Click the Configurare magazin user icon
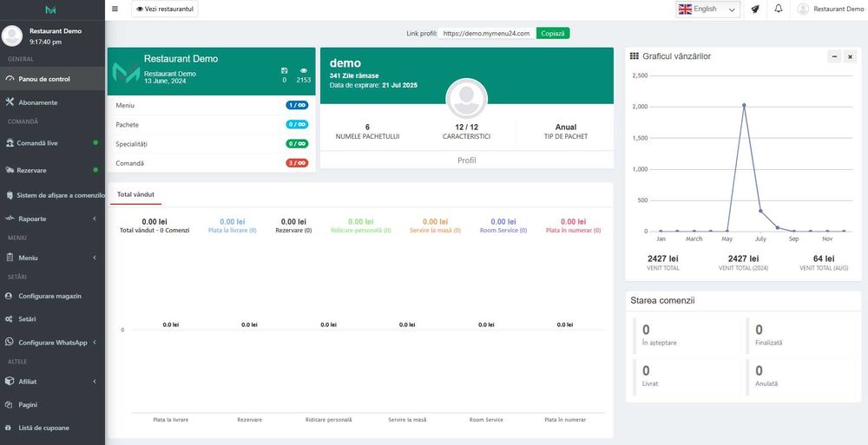This screenshot has height=445, width=868. [x=9, y=296]
